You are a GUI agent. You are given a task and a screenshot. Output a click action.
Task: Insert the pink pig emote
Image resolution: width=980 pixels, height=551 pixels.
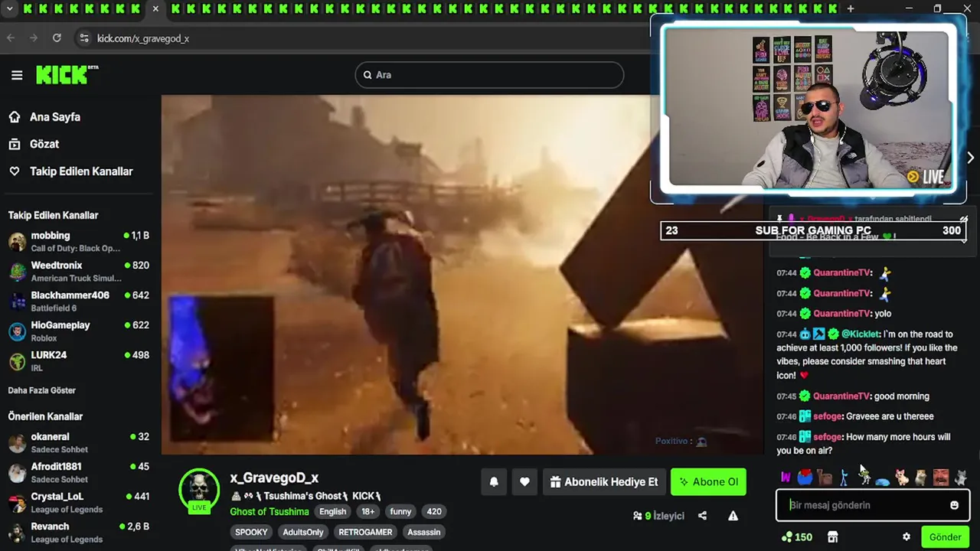point(902,478)
